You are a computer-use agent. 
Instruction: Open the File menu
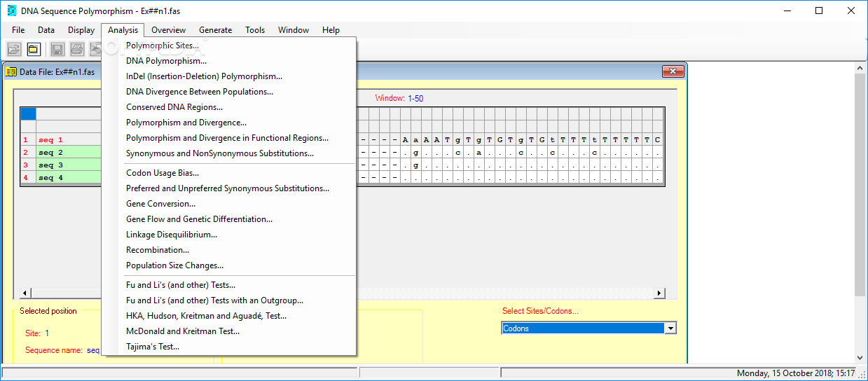(18, 30)
